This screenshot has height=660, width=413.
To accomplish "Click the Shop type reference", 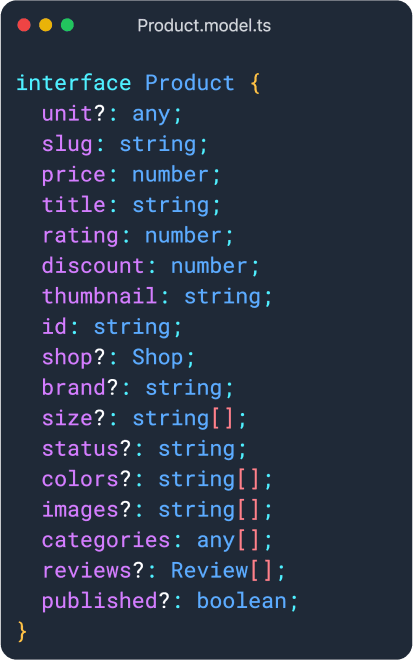I will [157, 357].
